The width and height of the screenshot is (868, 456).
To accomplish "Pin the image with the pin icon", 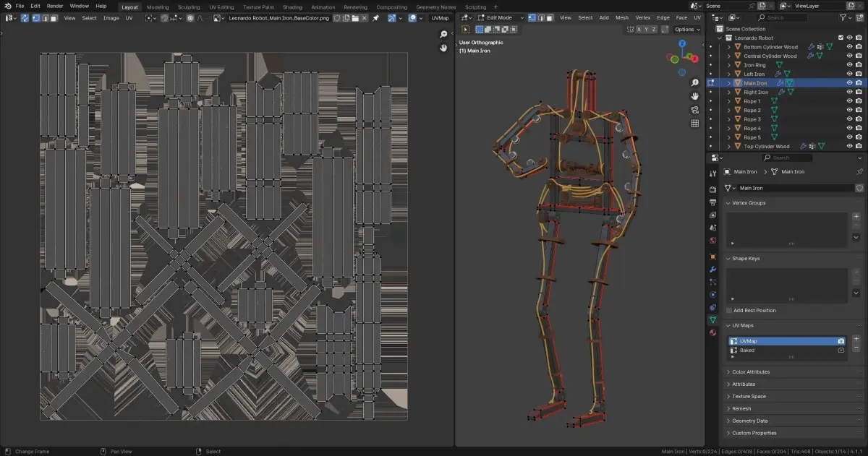I will pos(375,17).
